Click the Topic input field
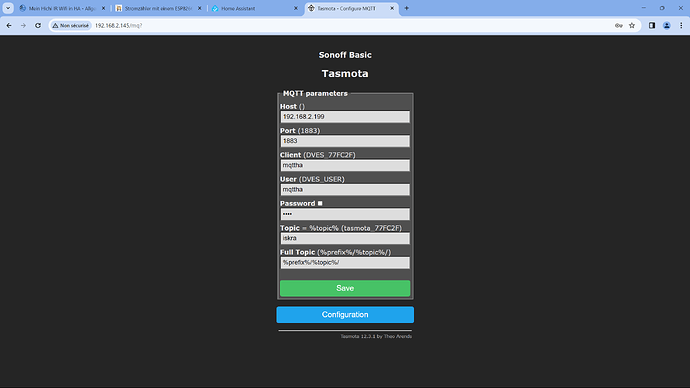The height and width of the screenshot is (388, 690). click(x=345, y=238)
